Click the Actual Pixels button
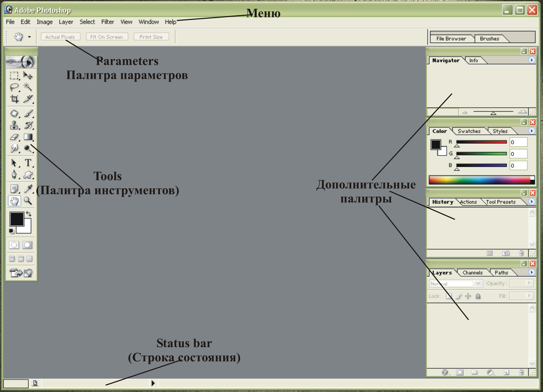 pyautogui.click(x=60, y=37)
